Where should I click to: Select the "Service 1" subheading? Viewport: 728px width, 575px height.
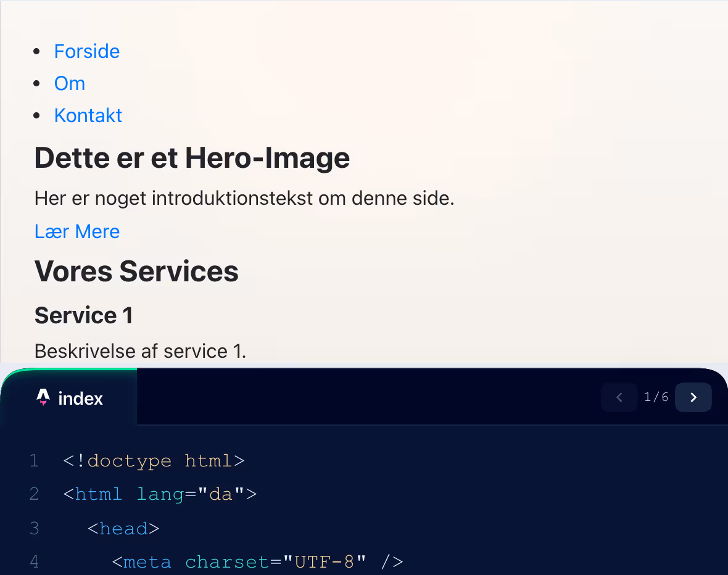pos(84,315)
